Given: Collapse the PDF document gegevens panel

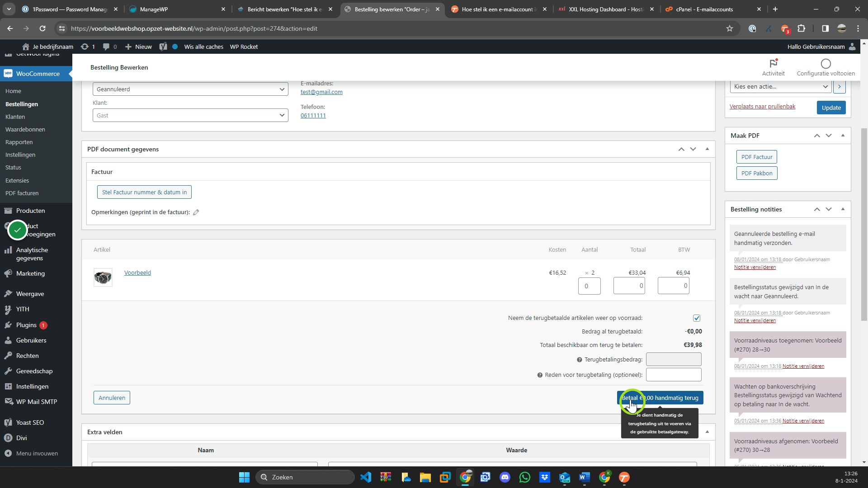Looking at the screenshot, I should 707,149.
